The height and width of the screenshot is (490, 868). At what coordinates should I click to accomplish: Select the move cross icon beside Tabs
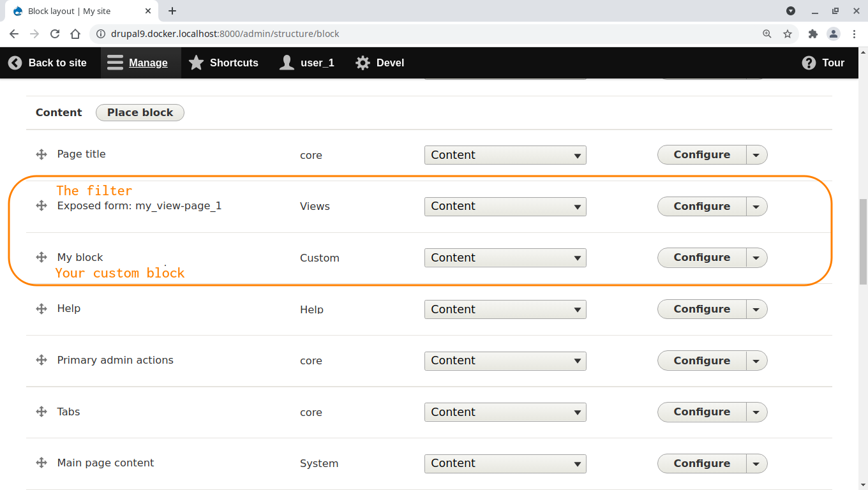pyautogui.click(x=41, y=412)
